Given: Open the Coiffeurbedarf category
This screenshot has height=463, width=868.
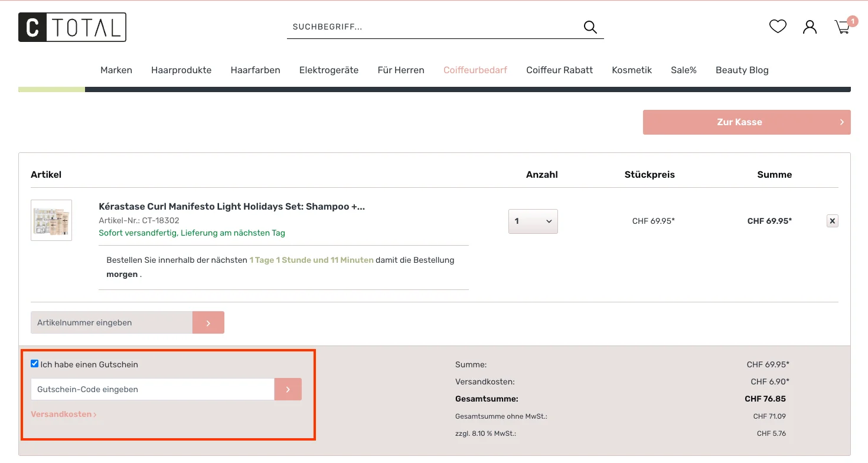Looking at the screenshot, I should (x=475, y=70).
